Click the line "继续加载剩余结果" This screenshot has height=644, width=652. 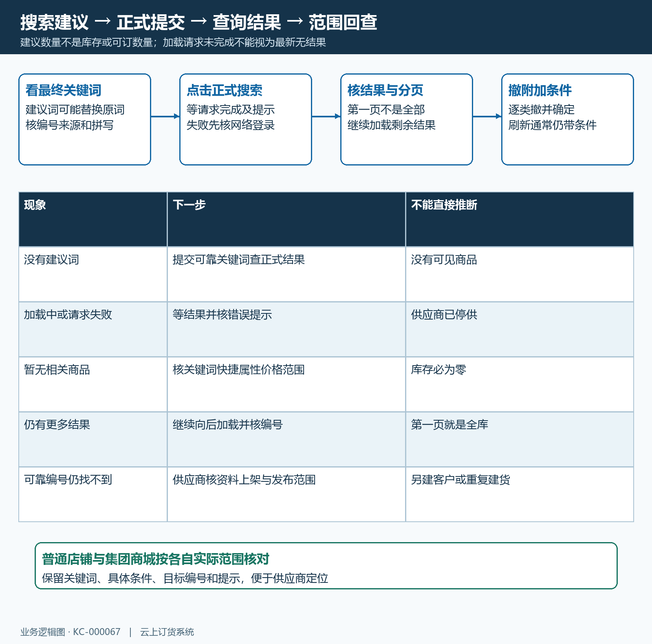pos(391,125)
